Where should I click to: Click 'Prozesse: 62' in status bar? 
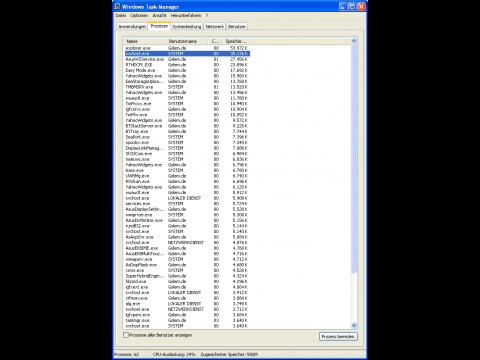coord(127,354)
